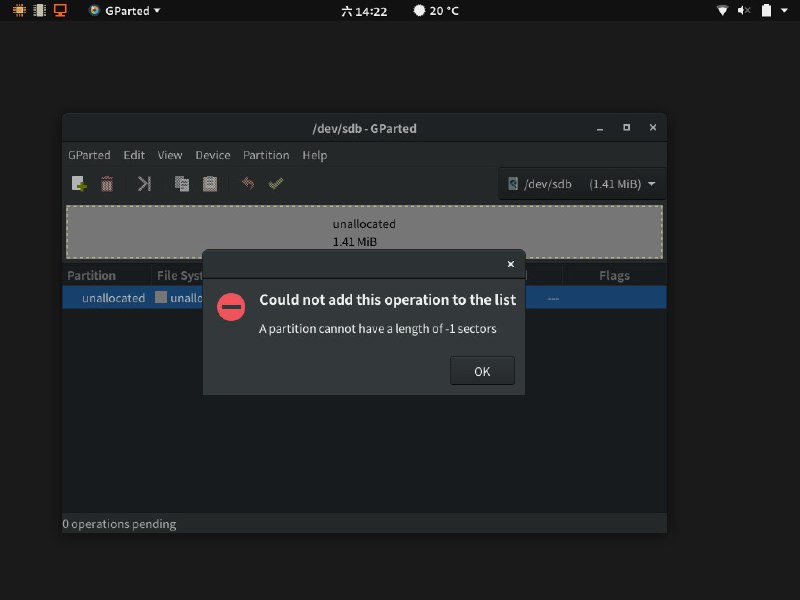The image size is (800, 600).
Task: Confirm the error with OK button
Action: point(482,371)
